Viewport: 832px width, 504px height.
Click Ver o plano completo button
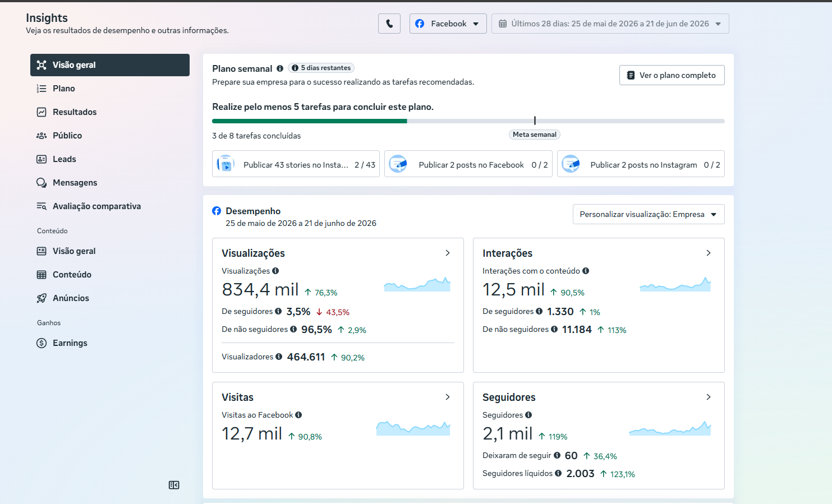coord(672,75)
